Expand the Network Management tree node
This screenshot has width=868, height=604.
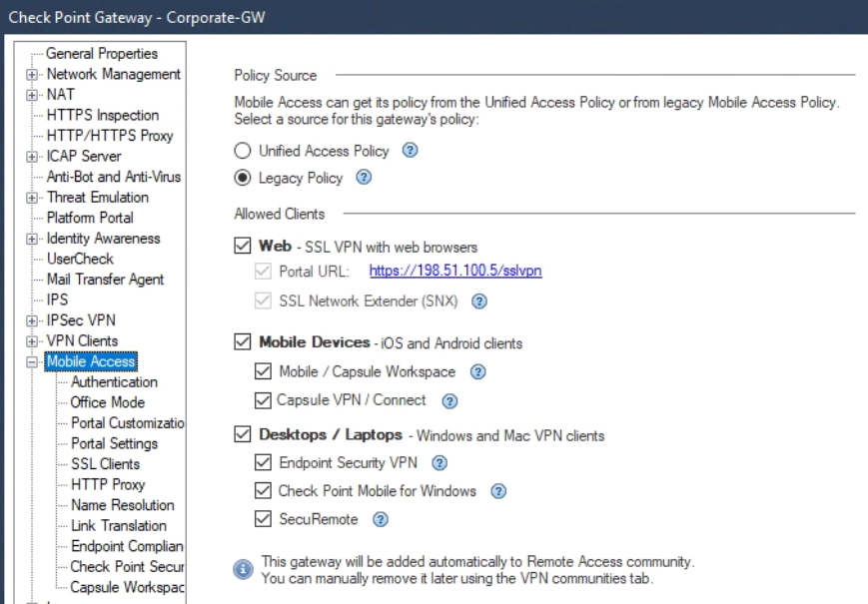[x=32, y=74]
